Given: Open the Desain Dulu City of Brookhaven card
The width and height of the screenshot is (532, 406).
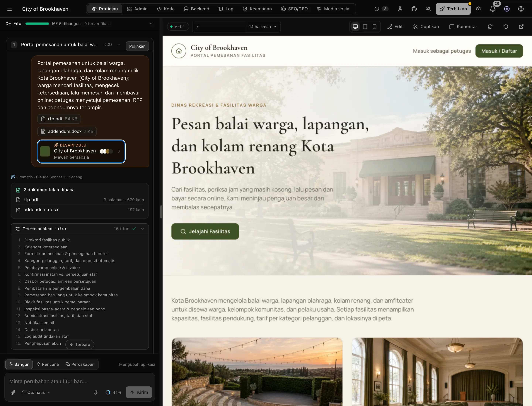Looking at the screenshot, I should pos(81,151).
